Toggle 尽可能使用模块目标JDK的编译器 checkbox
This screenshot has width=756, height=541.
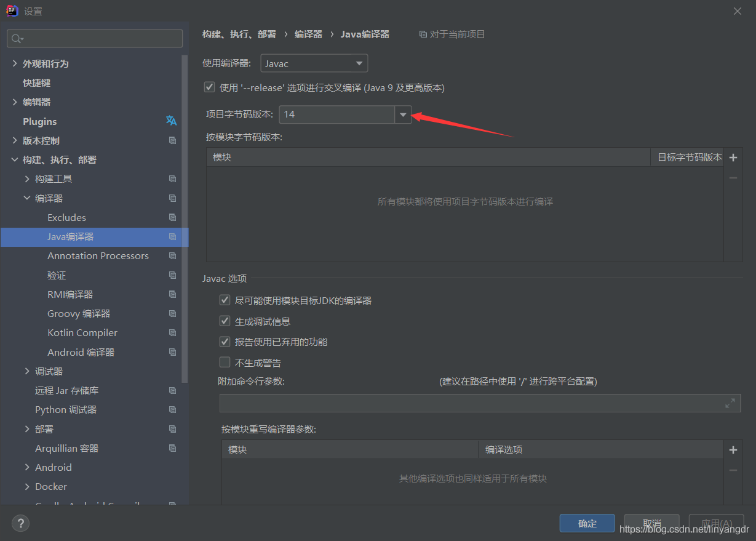(225, 300)
